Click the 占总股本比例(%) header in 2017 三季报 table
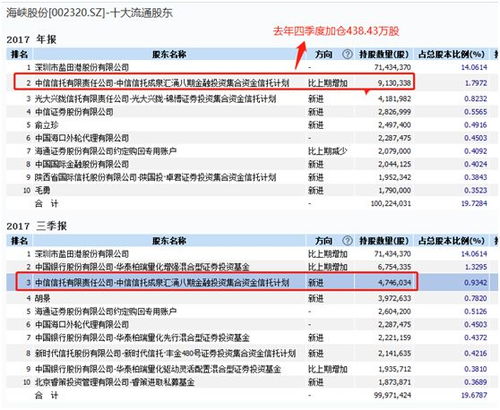This screenshot has width=500, height=410. click(451, 241)
